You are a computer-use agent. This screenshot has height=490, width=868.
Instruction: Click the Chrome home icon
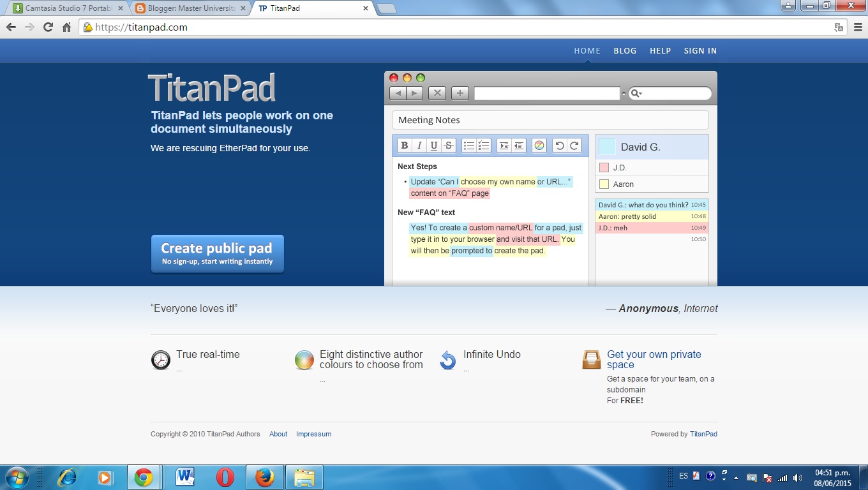click(x=66, y=27)
